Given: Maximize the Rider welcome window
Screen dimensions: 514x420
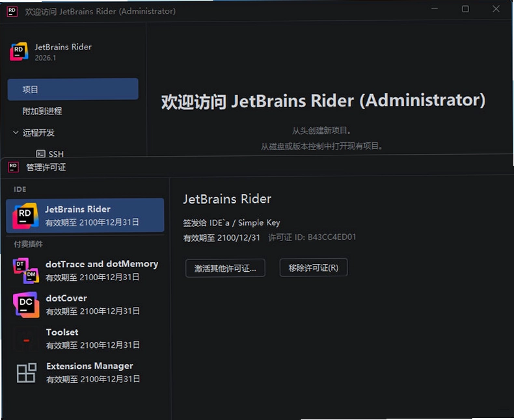Looking at the screenshot, I should tap(465, 9).
